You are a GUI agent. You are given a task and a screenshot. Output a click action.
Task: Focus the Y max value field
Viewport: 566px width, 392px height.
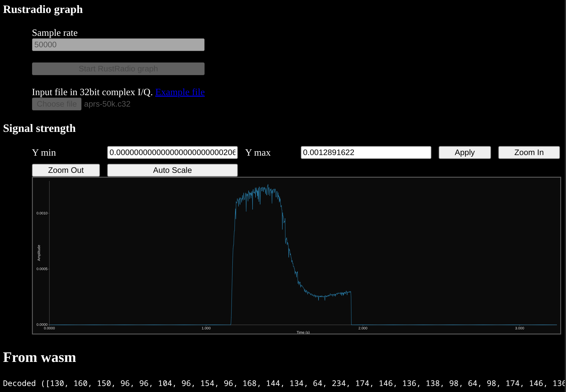coord(365,152)
